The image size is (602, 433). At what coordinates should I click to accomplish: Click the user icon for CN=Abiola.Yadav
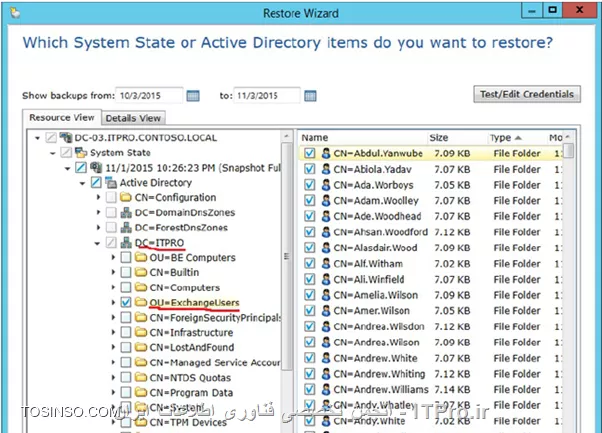[x=326, y=169]
